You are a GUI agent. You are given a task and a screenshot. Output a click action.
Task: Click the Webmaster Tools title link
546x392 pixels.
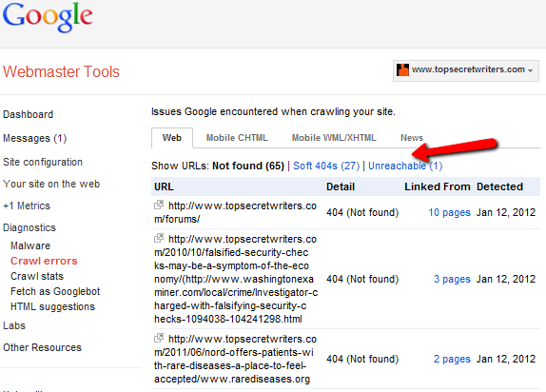pyautogui.click(x=61, y=71)
